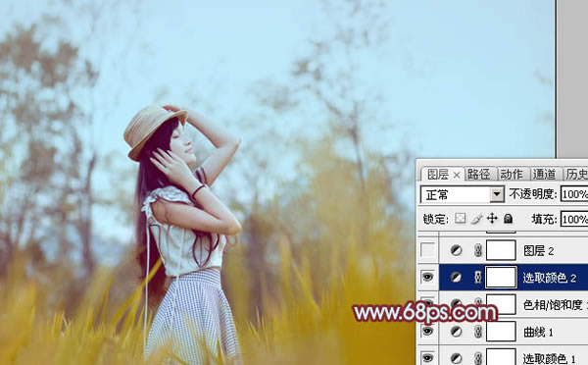Switch to the 通道 tab
Image resolution: width=588 pixels, height=365 pixels.
click(545, 175)
